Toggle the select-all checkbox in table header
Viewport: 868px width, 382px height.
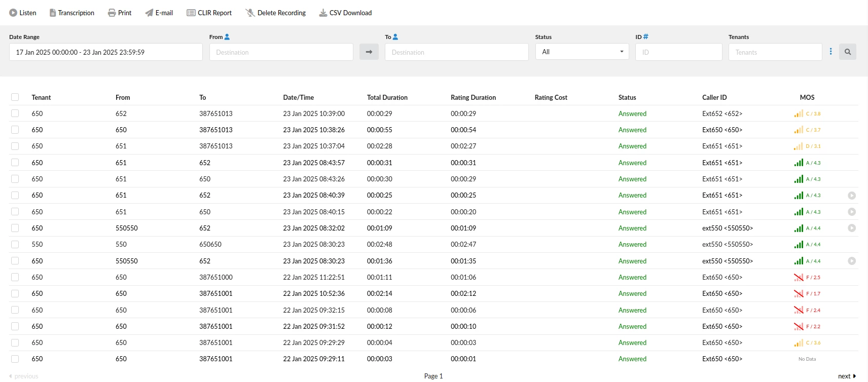(15, 97)
